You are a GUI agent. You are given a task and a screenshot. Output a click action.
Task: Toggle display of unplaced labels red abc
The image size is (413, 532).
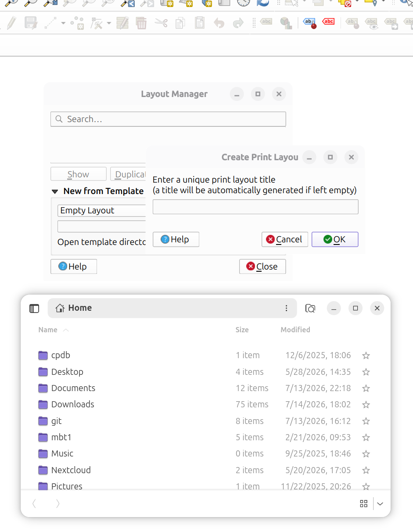328,22
